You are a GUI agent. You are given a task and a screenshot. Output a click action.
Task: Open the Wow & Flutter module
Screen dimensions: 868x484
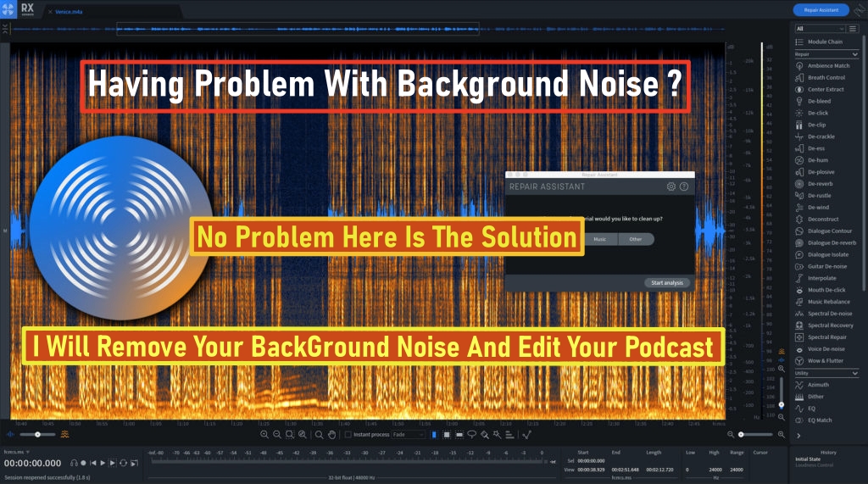[820, 361]
